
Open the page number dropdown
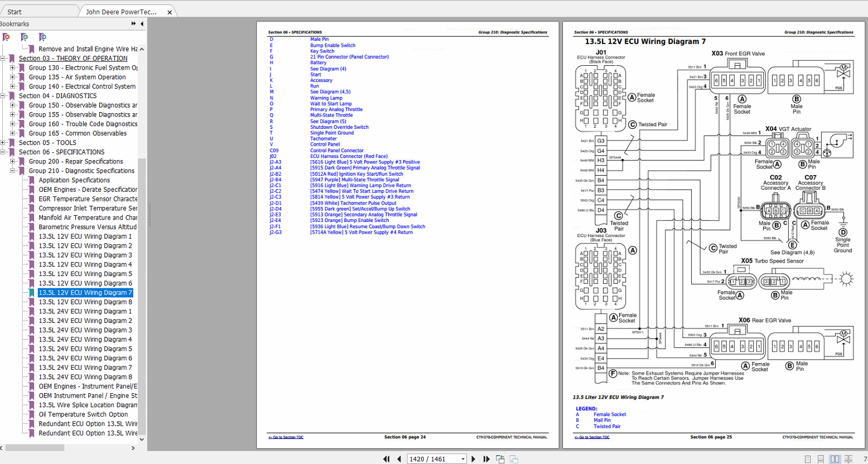[462, 459]
